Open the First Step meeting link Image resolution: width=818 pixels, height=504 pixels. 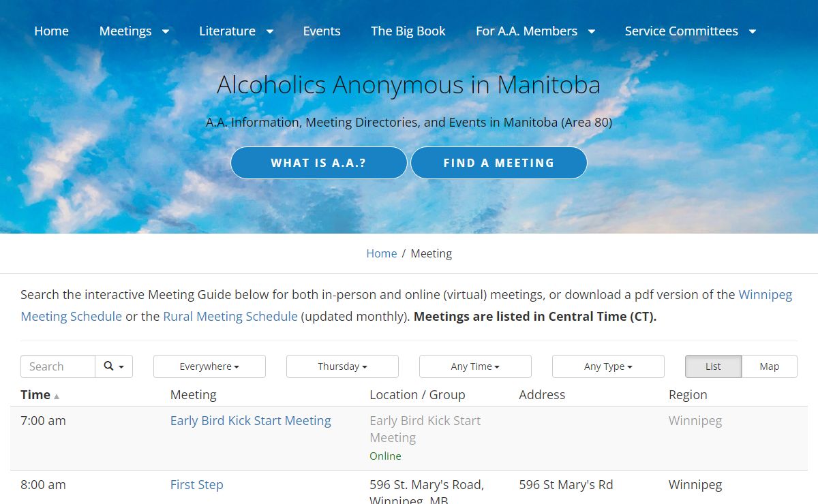(197, 485)
